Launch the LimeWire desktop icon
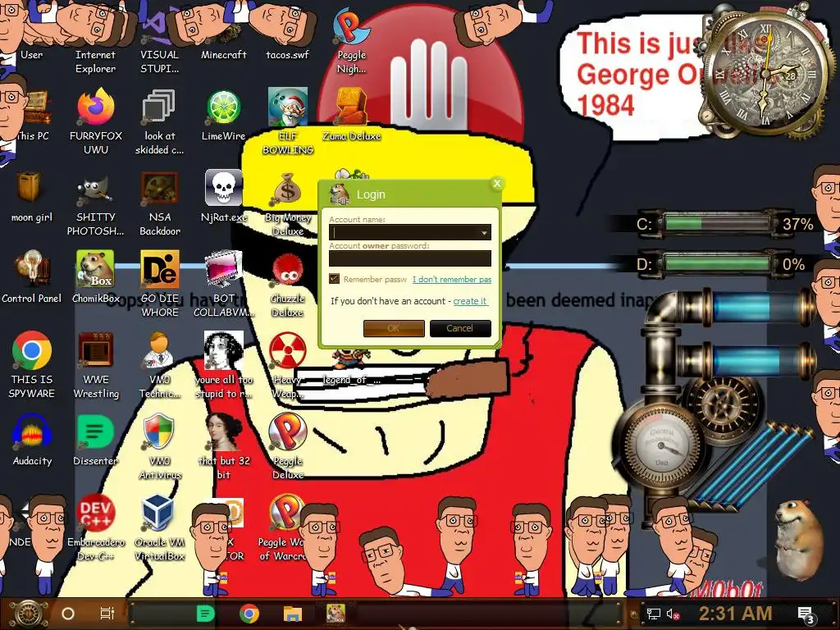 pyautogui.click(x=223, y=115)
